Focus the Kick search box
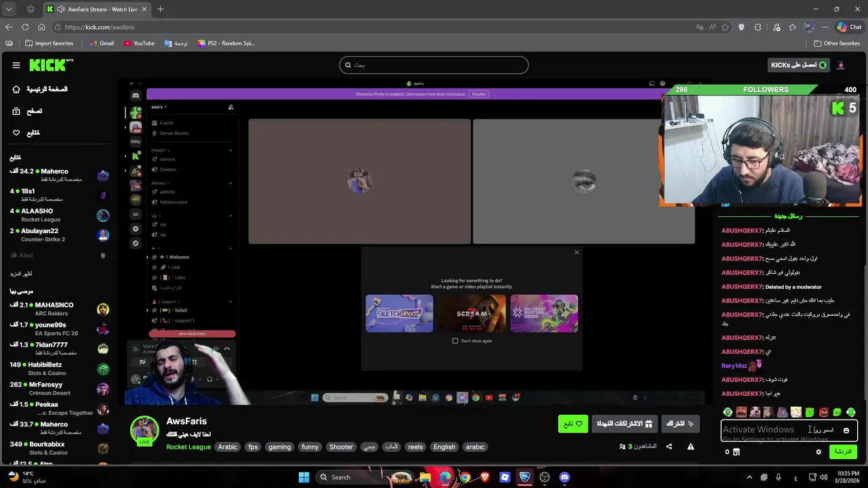 tap(434, 65)
